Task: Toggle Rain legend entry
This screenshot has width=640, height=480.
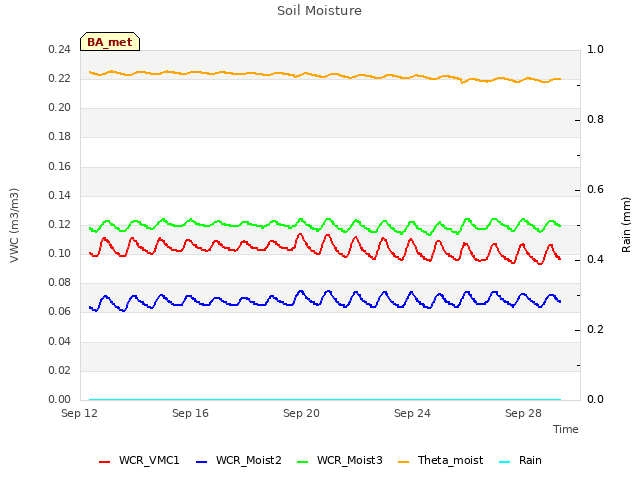Action: click(520, 460)
